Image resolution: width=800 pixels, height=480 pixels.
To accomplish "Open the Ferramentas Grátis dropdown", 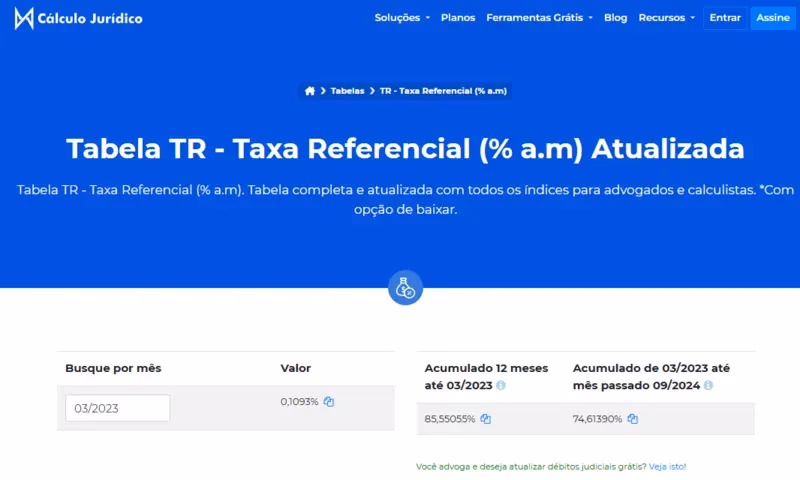I will point(539,18).
